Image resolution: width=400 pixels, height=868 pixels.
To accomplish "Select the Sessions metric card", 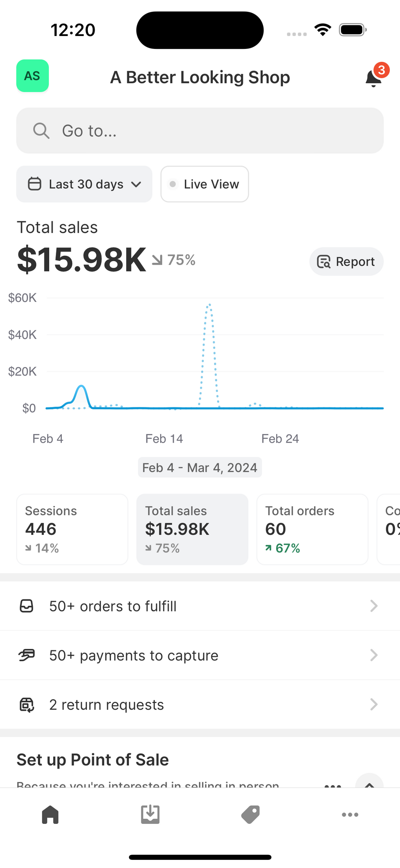I will click(72, 529).
